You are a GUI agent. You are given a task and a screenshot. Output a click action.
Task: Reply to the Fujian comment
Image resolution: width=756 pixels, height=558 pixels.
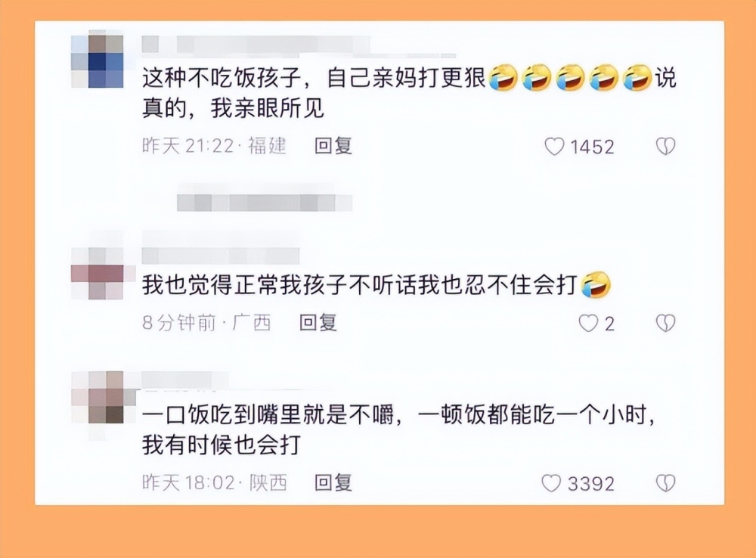[333, 146]
